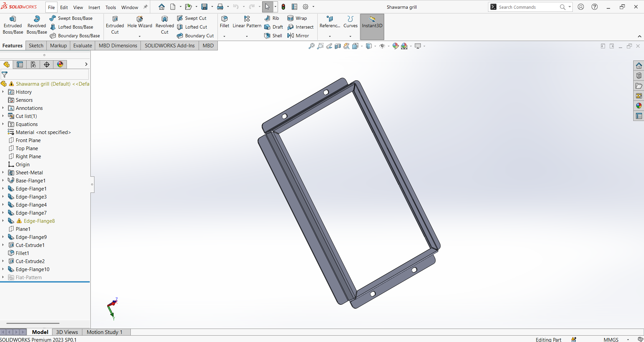Screen dimensions: 644x342
Task: Expand the Base-Flange1 feature node
Action: (x=3, y=180)
